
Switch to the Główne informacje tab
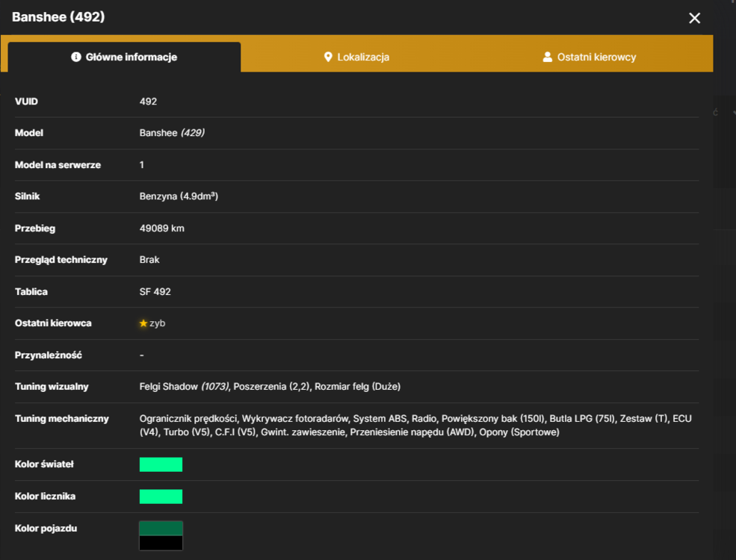(x=124, y=57)
